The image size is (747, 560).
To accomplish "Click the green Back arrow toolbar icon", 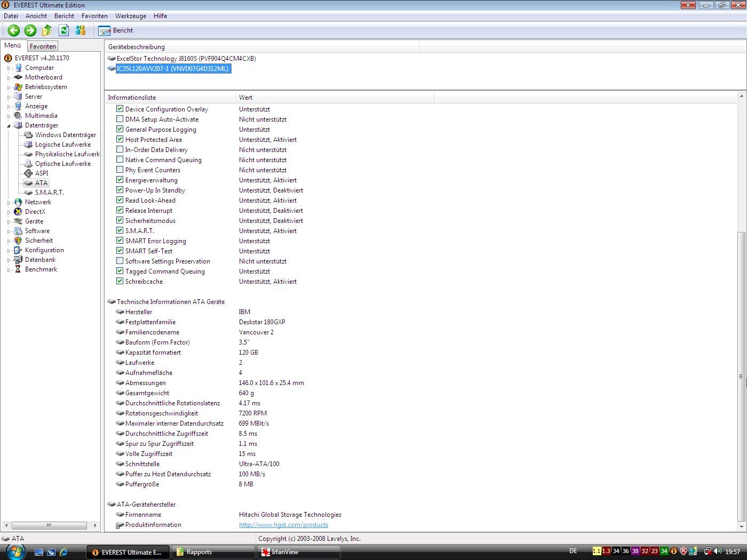I will point(14,30).
